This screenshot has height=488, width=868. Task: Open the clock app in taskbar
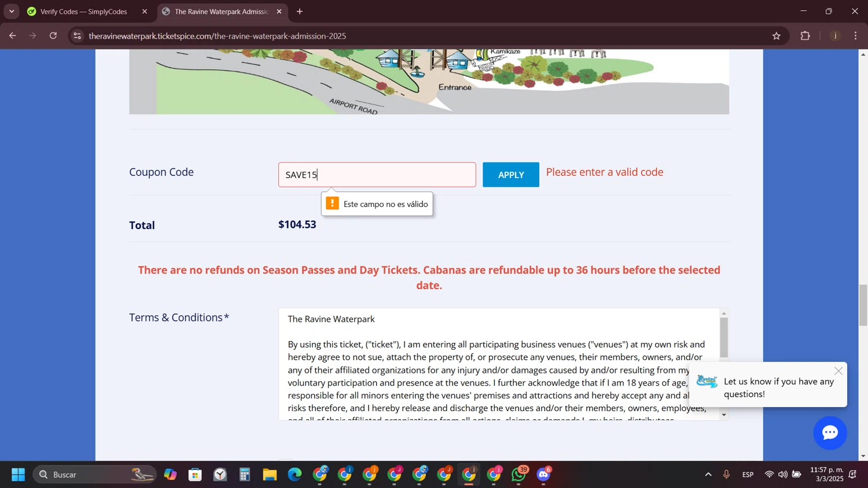tap(220, 475)
